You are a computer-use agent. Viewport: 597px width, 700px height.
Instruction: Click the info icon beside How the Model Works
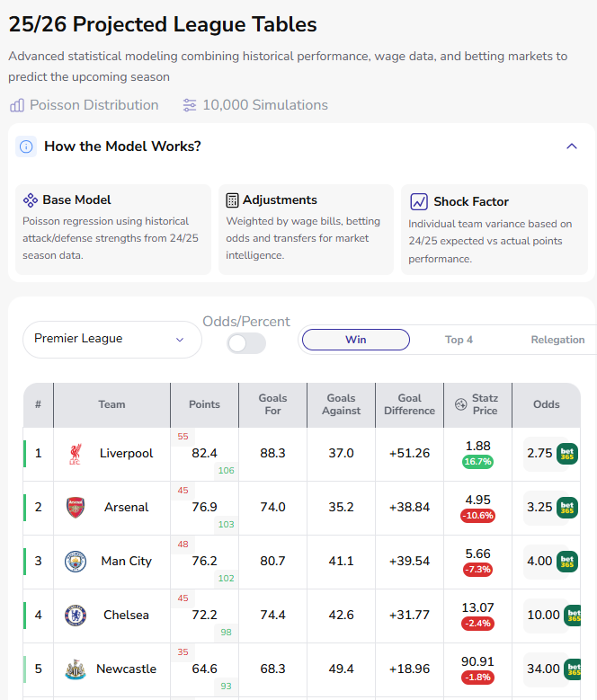point(26,146)
